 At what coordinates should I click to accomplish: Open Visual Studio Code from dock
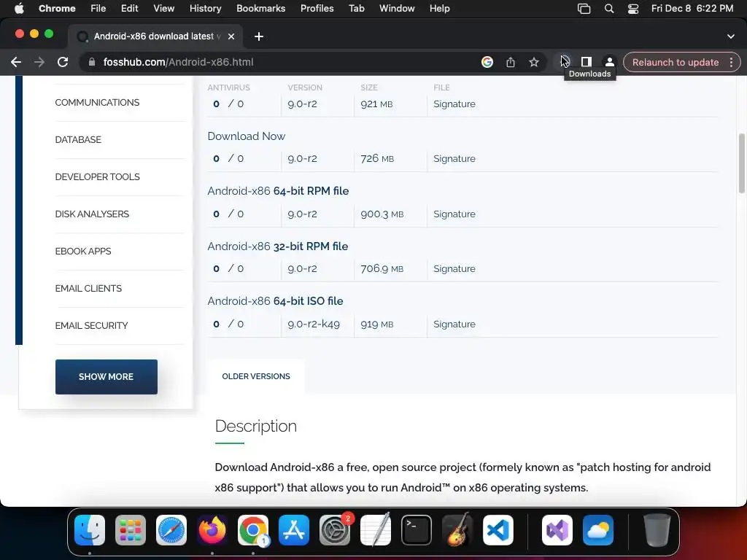pyautogui.click(x=498, y=530)
